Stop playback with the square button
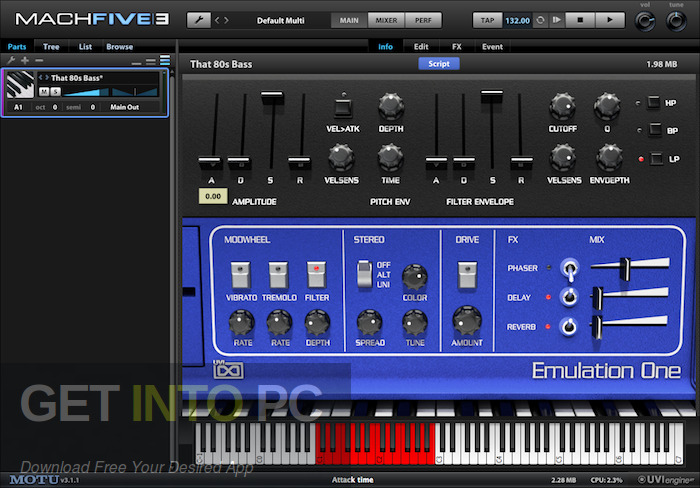The width and height of the screenshot is (700, 488). point(580,20)
